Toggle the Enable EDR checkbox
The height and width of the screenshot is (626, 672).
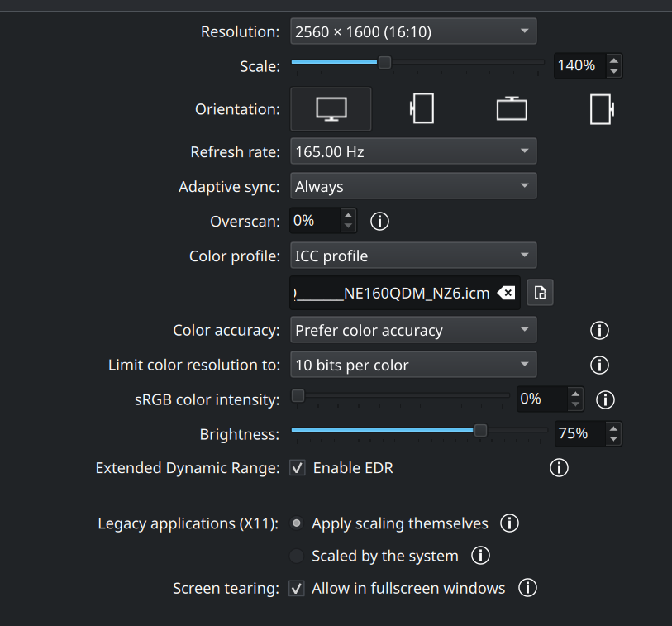click(x=297, y=468)
